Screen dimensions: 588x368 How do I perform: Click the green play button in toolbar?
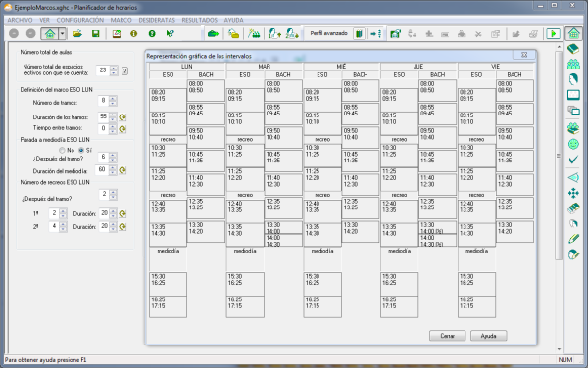coord(553,33)
